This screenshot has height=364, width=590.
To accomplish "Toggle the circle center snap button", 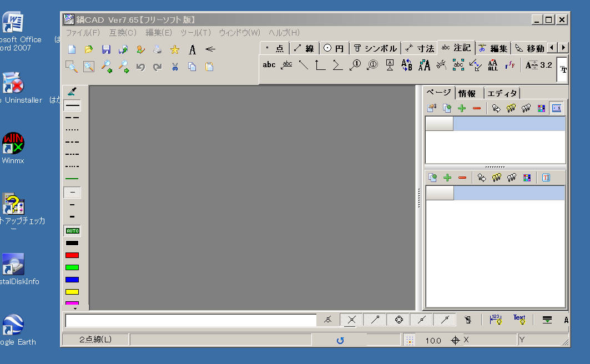I will [399, 320].
